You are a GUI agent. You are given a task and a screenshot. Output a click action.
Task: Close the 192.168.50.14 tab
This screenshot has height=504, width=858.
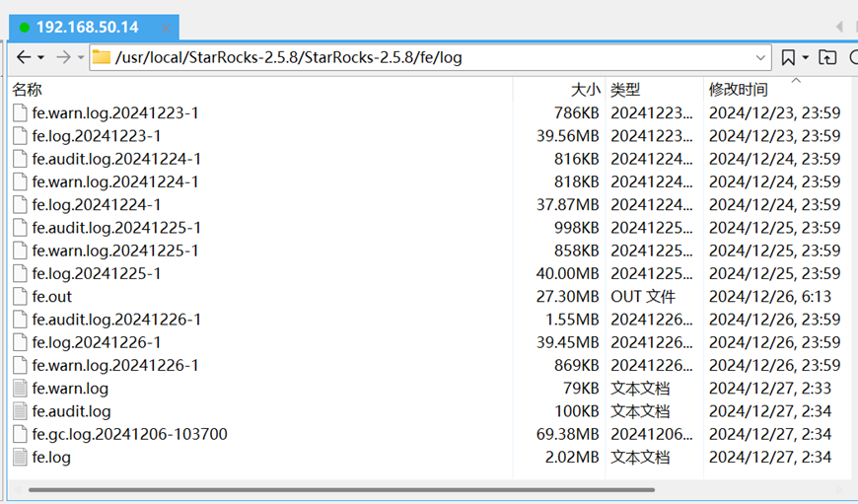coord(167,28)
